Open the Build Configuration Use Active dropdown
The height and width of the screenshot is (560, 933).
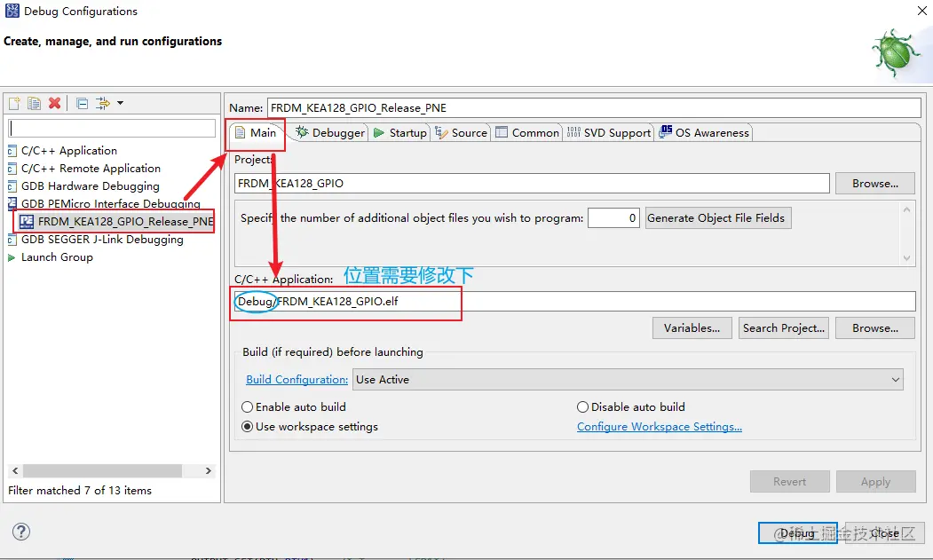coord(628,380)
